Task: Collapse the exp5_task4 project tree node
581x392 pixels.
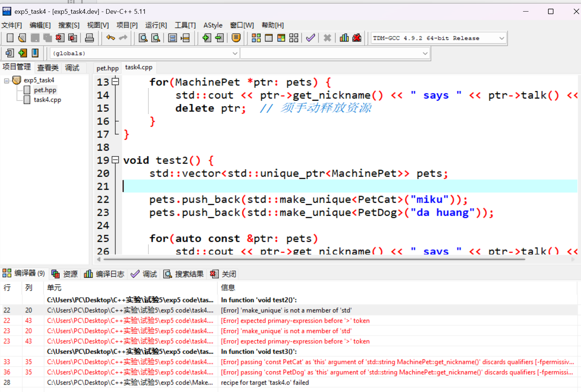Action: (7, 81)
